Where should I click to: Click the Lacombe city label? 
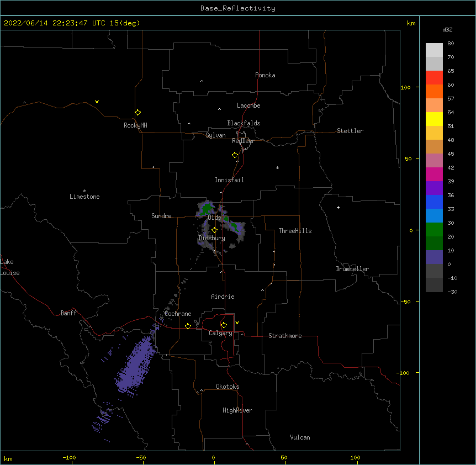[248, 105]
